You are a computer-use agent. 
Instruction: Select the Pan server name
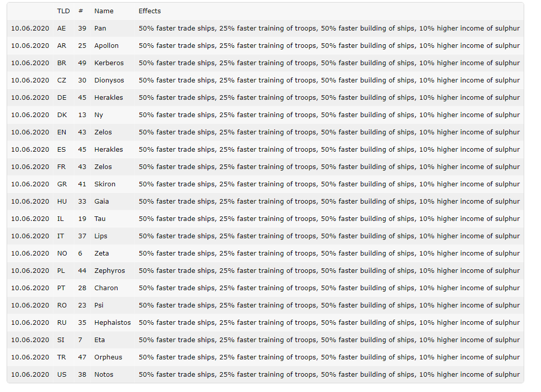100,28
